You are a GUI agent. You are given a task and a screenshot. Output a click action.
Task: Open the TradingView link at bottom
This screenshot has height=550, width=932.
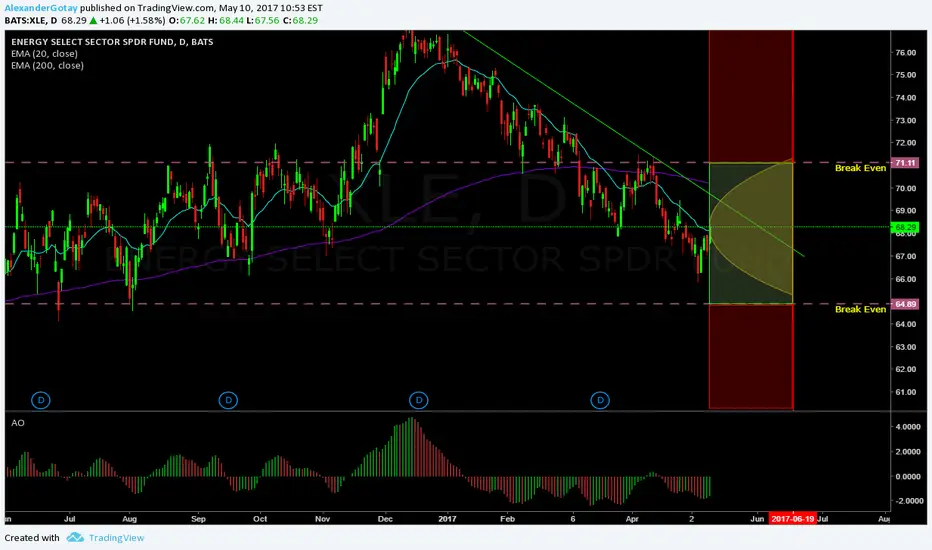[x=116, y=538]
